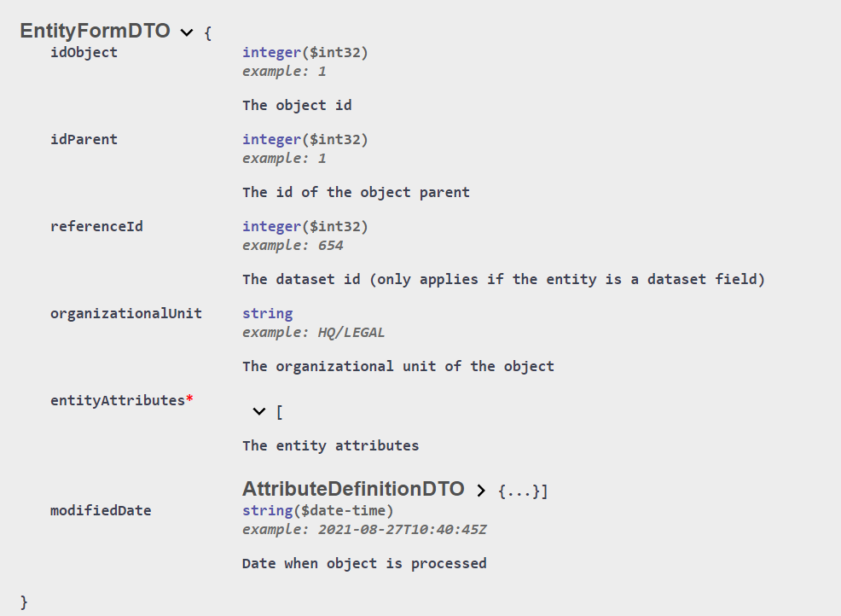The width and height of the screenshot is (841, 616).
Task: Select the idParent property name
Action: (84, 139)
